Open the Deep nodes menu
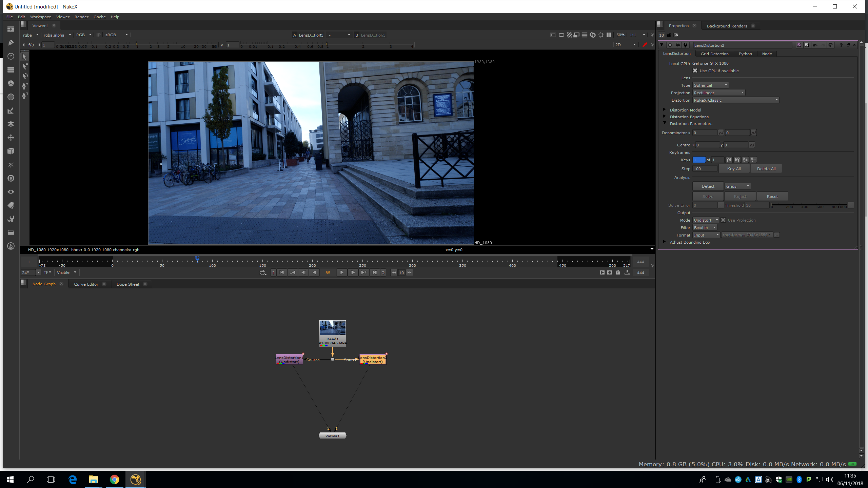The width and height of the screenshot is (868, 488). click(11, 178)
